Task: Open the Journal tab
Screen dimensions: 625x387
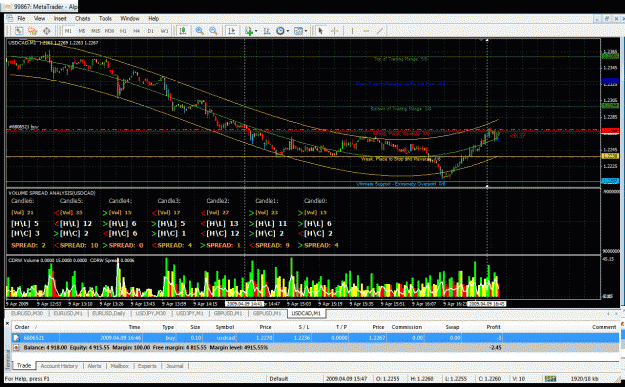Action: click(x=175, y=365)
